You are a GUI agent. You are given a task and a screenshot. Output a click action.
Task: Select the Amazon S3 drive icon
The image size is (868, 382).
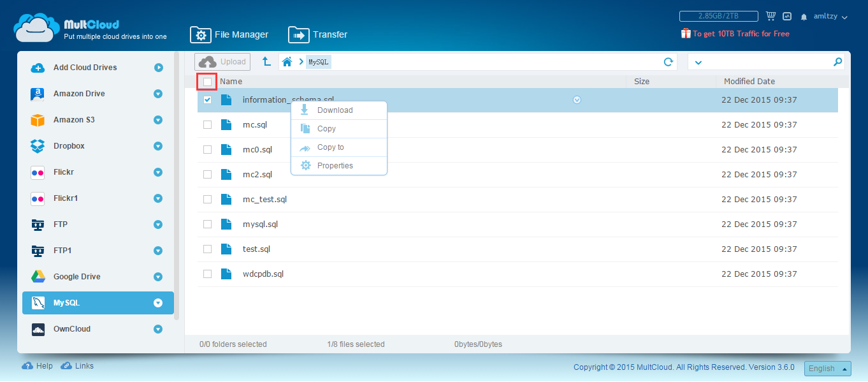click(x=38, y=120)
